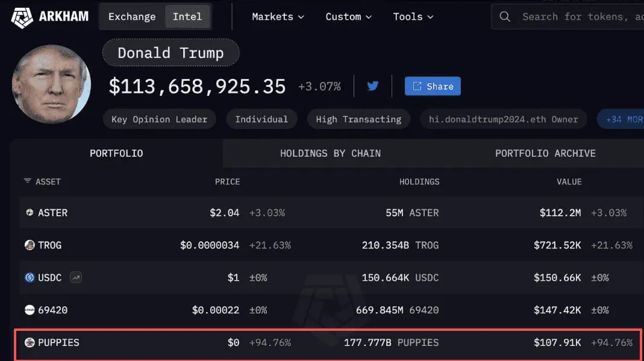The width and height of the screenshot is (644, 361).
Task: Open the Twitter bird icon link
Action: pos(372,86)
